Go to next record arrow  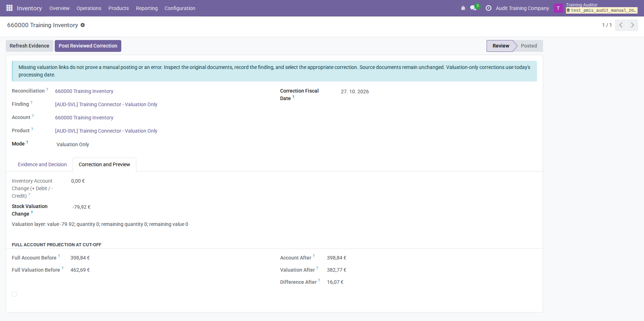633,25
